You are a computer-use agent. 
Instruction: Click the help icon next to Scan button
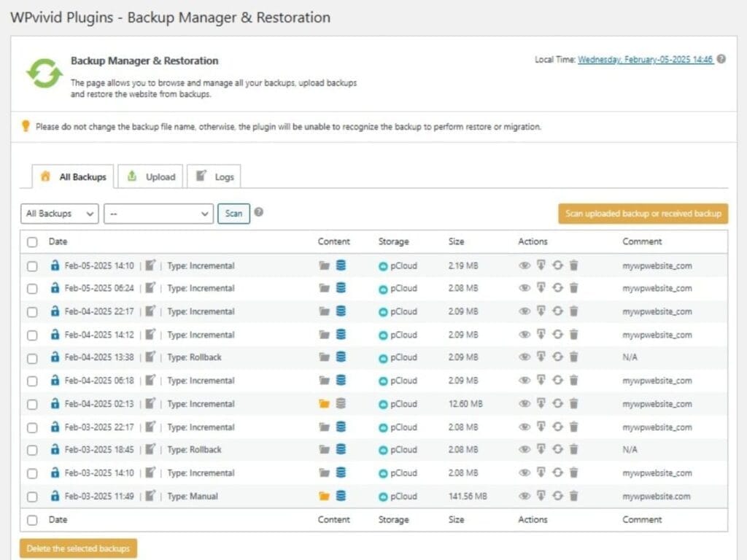259,213
